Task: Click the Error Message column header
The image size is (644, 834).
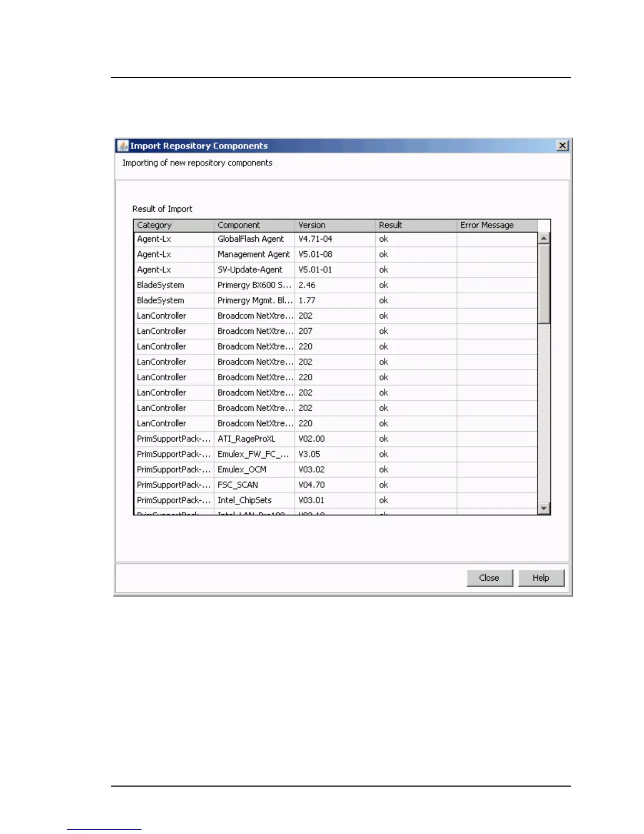Action: click(x=497, y=225)
